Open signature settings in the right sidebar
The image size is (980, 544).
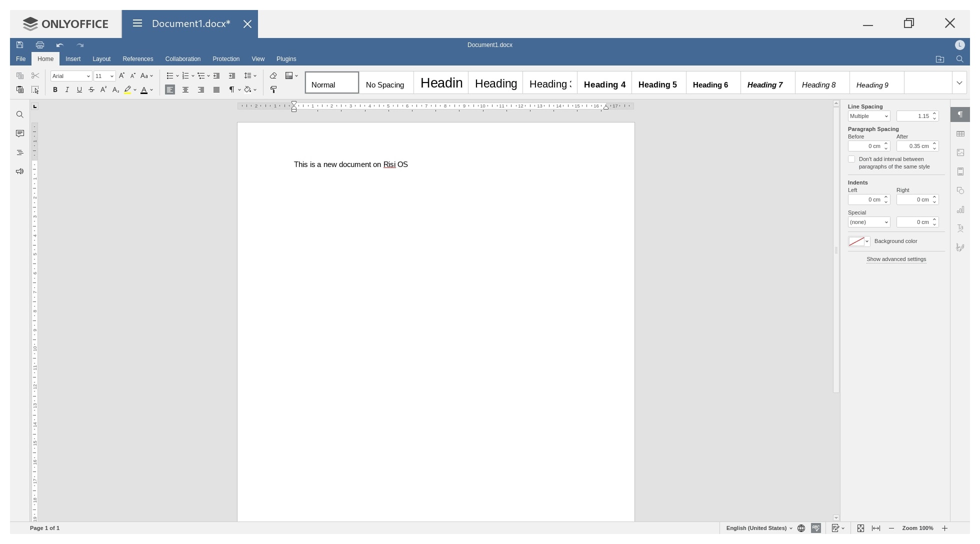click(x=960, y=247)
